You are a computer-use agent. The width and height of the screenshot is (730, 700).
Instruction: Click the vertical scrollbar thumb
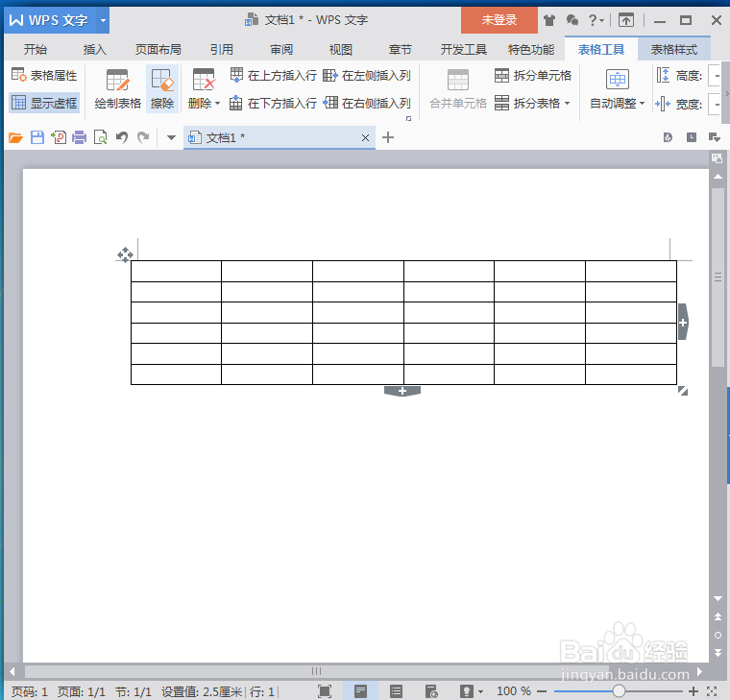[718, 278]
